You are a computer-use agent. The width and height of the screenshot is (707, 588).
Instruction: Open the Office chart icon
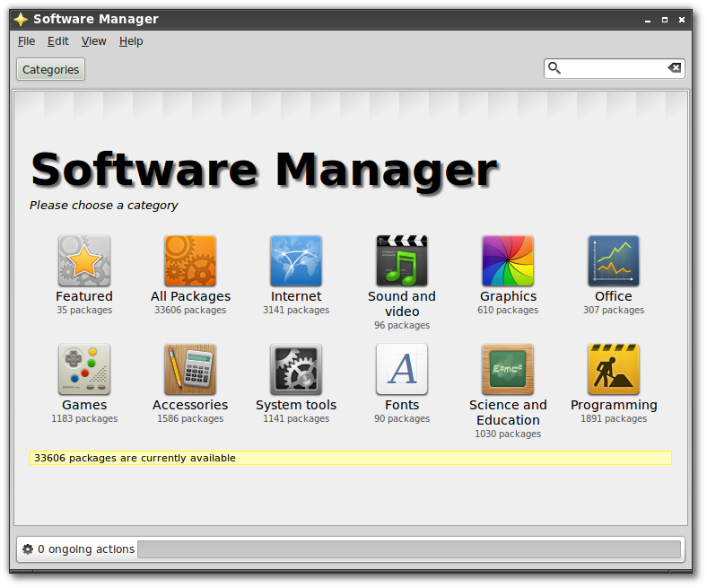[614, 260]
